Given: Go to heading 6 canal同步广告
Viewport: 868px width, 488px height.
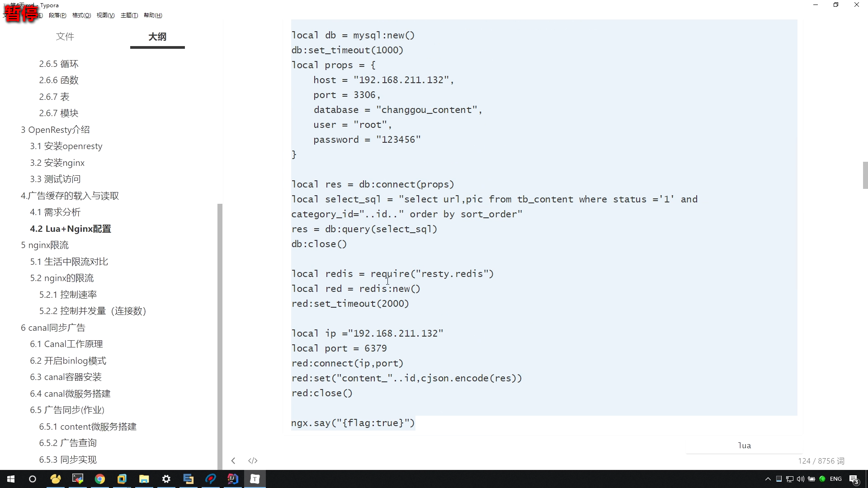Looking at the screenshot, I should (x=53, y=328).
